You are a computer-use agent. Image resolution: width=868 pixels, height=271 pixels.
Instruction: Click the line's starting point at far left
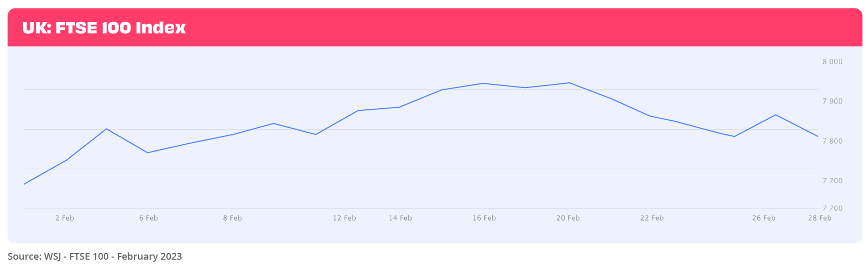pyautogui.click(x=24, y=184)
